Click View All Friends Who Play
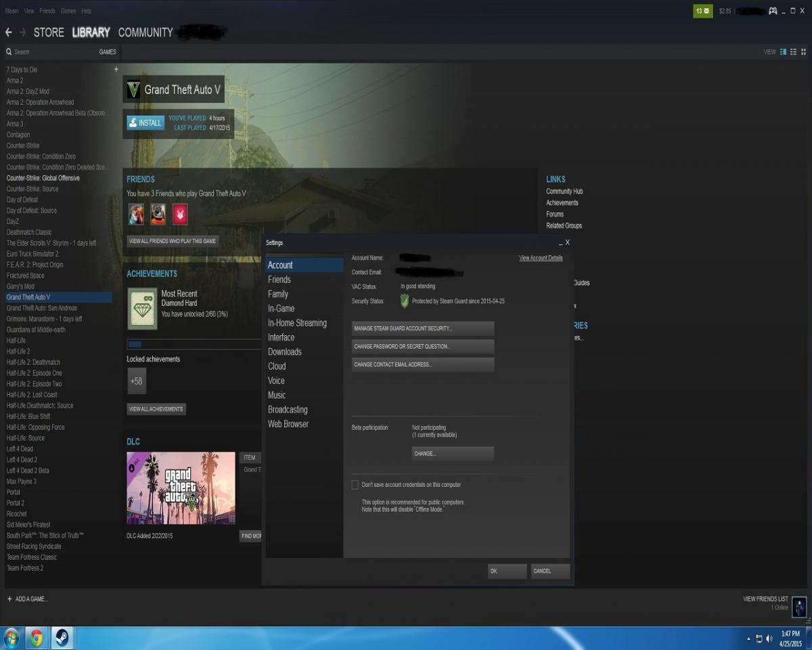Screen dimensions: 812x650 tap(173, 241)
